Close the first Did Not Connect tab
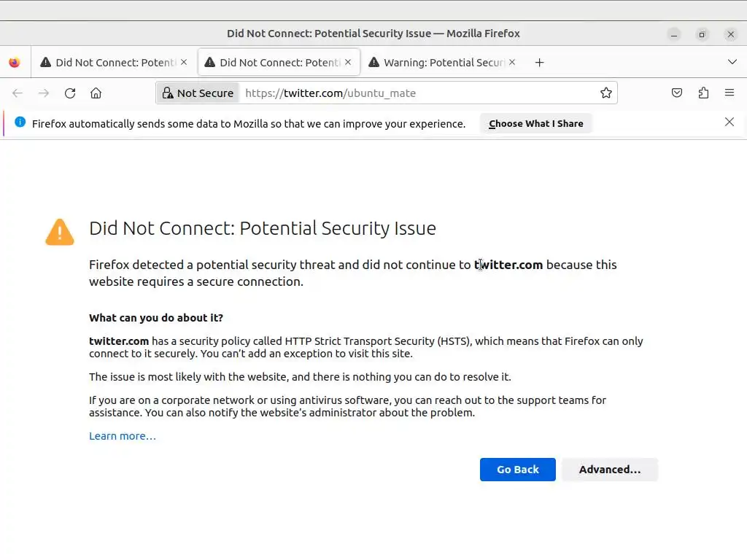This screenshot has width=747, height=560. click(x=184, y=63)
